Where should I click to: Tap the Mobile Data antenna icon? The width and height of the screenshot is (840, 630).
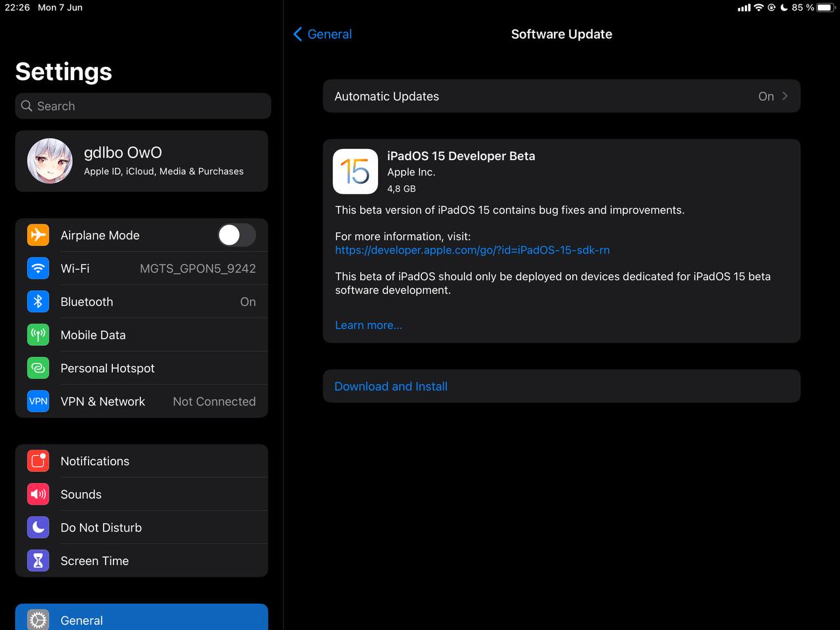38,335
